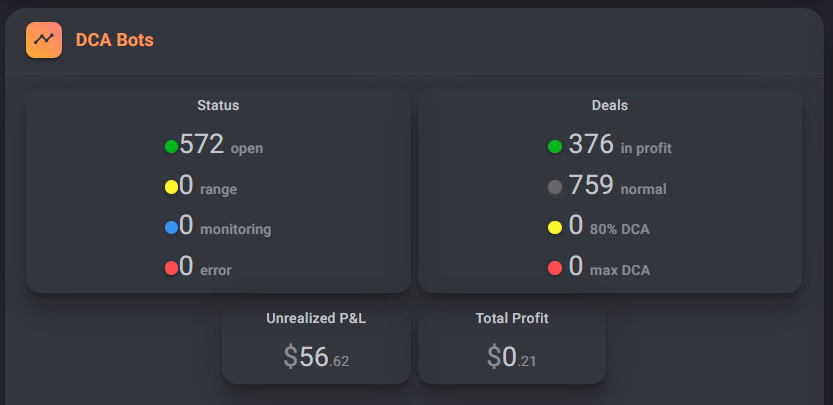
Task: Click the Total Profit card
Action: [512, 340]
